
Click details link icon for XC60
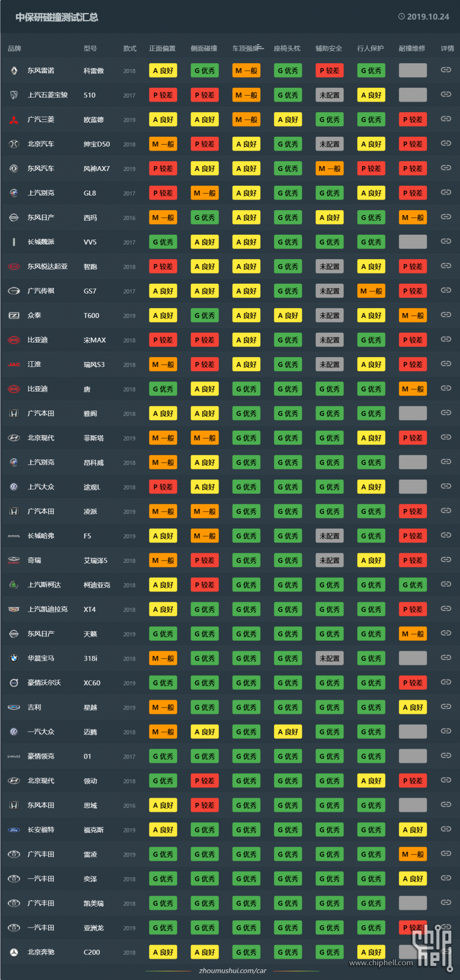446,683
